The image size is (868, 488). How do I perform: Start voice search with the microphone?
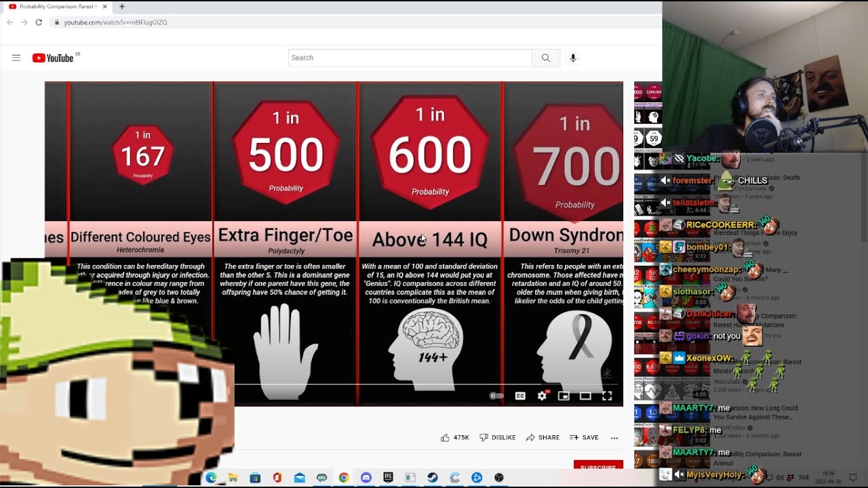(573, 58)
